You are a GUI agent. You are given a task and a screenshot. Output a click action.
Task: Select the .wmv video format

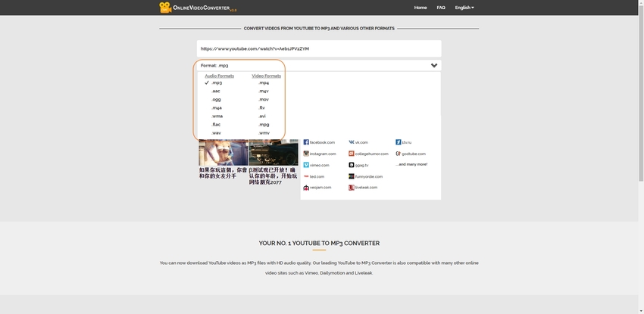point(264,133)
